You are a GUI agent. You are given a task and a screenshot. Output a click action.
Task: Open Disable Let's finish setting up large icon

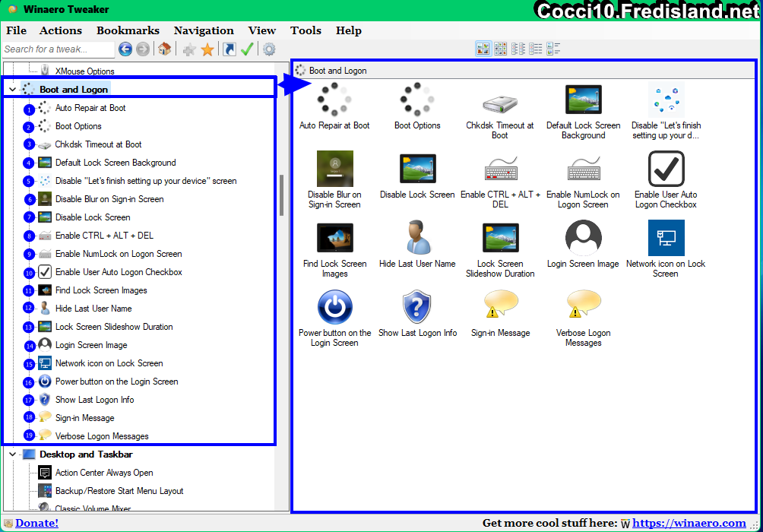tap(666, 100)
